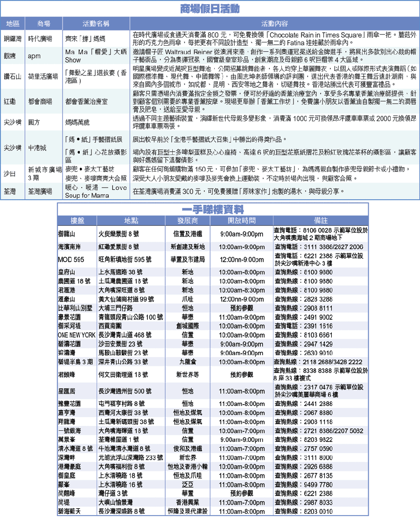The height and width of the screenshot is (518, 420).
Task: Click the 泛亞 developer cell
Action: pos(188,485)
